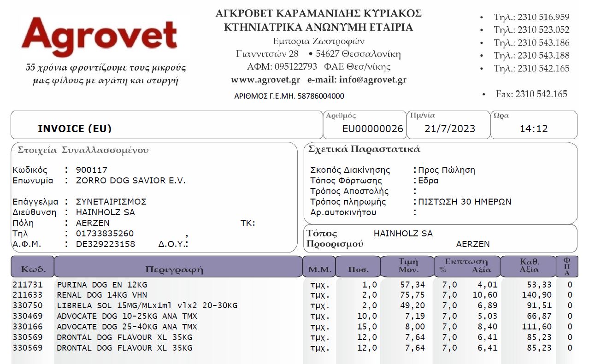
Task: Select item code 330750
Action: click(x=28, y=306)
